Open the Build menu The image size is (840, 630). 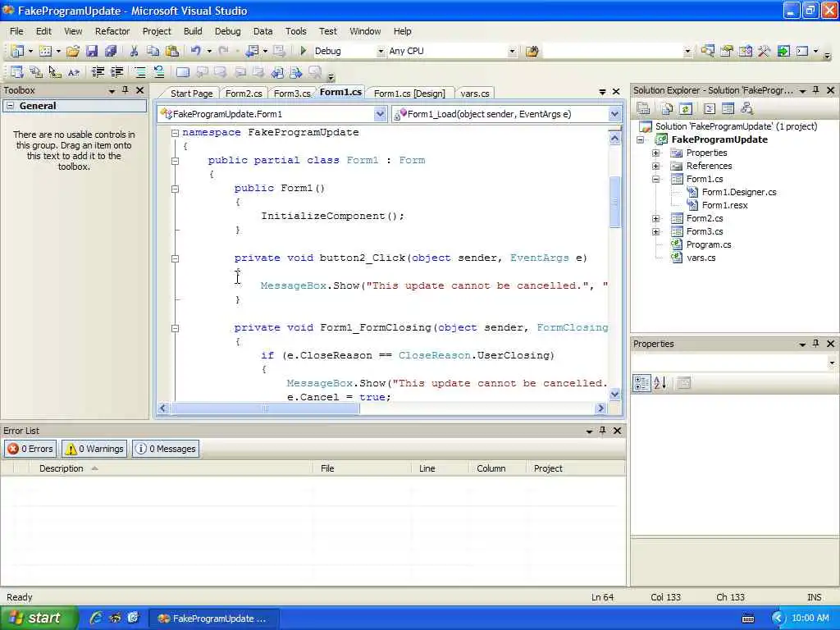pyautogui.click(x=193, y=31)
